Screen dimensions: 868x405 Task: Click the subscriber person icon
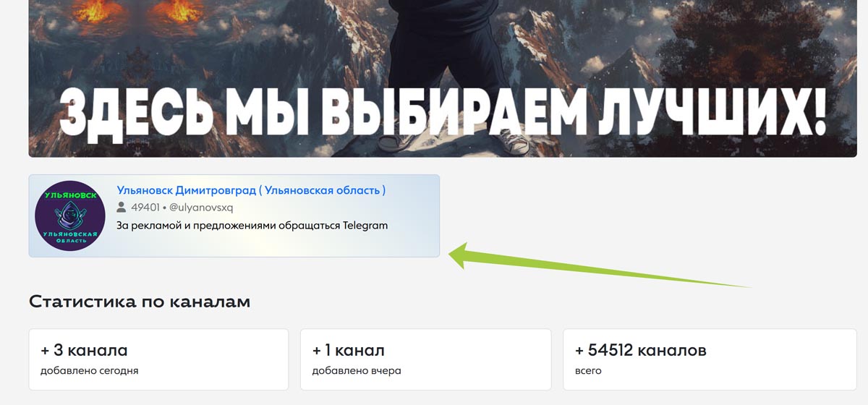coord(122,208)
